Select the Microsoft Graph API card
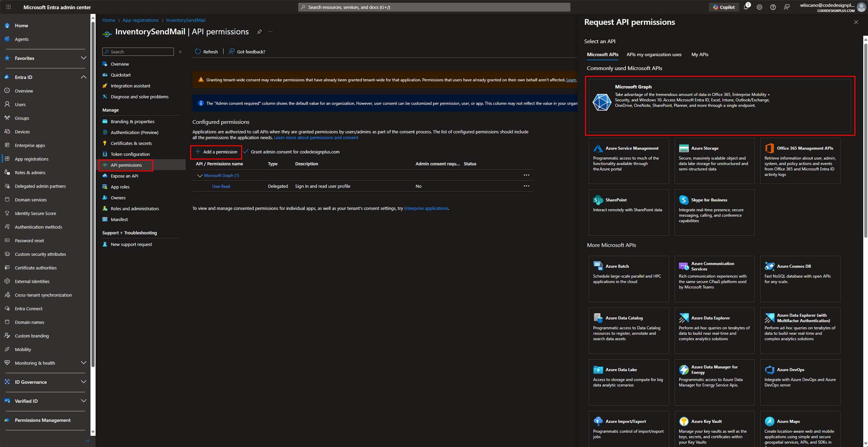This screenshot has height=447, width=868. (x=720, y=105)
